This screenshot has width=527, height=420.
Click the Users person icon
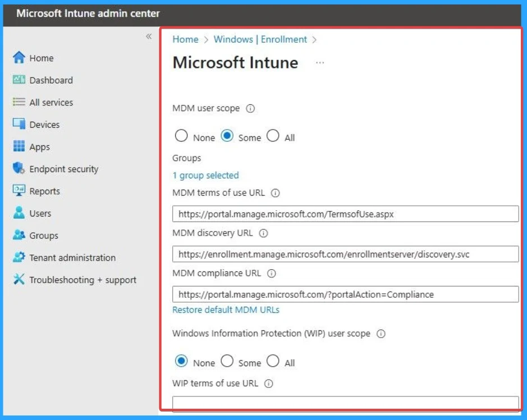pos(19,213)
